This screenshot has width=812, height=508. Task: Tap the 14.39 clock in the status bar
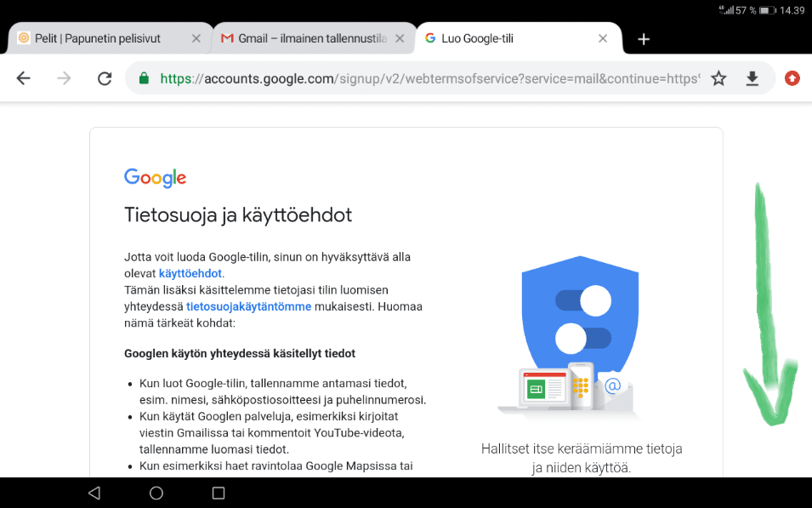(792, 10)
